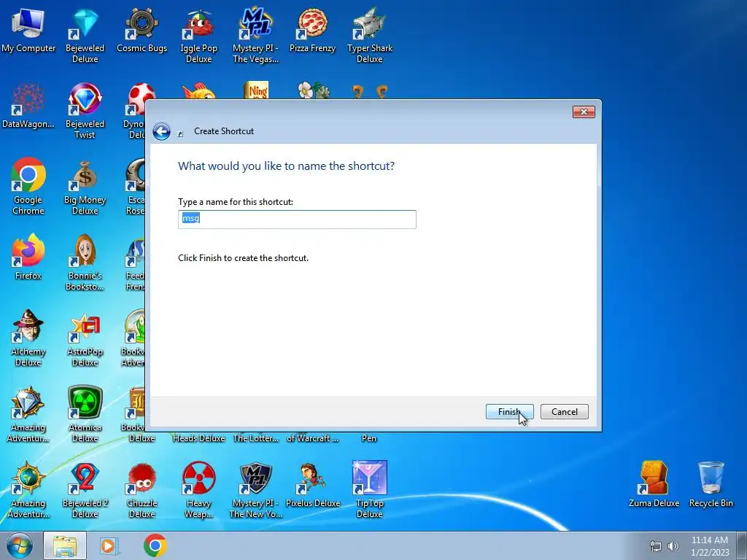The height and width of the screenshot is (560, 747).
Task: Select Chuzzle Deluxe icon
Action: (142, 490)
